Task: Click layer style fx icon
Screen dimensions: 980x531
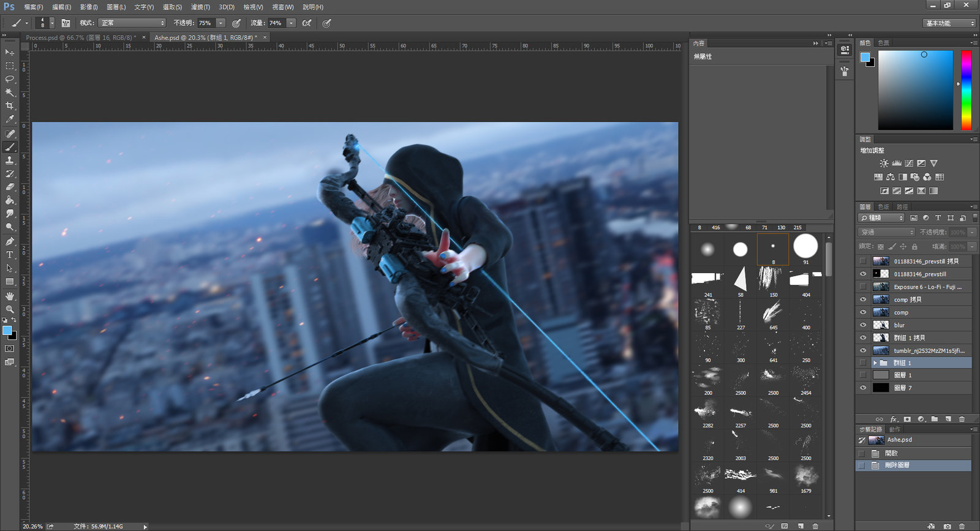Action: click(x=894, y=419)
